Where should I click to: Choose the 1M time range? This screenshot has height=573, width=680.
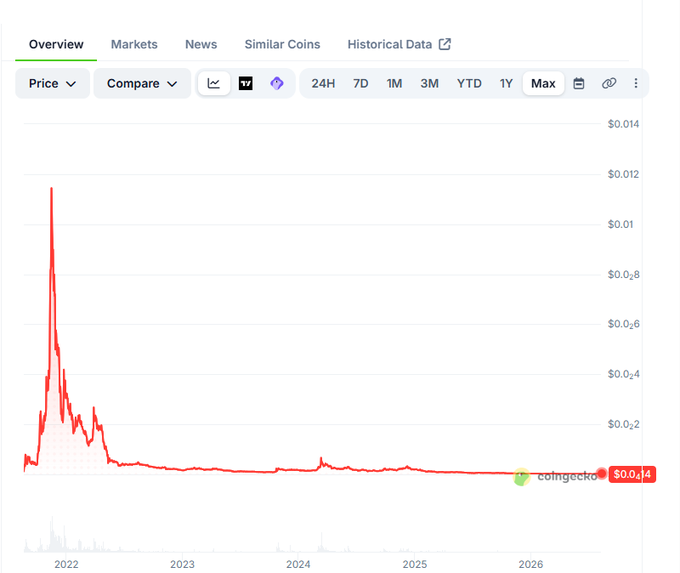(394, 83)
